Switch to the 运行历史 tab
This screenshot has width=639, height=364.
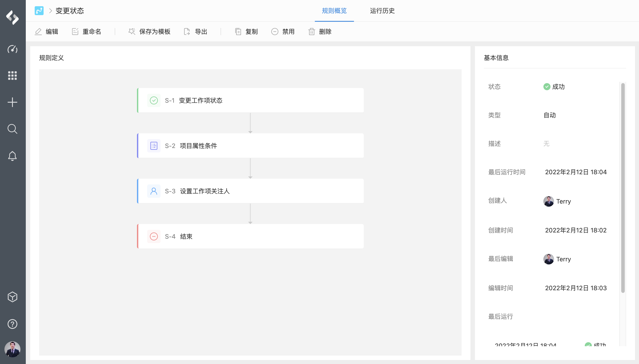(382, 11)
